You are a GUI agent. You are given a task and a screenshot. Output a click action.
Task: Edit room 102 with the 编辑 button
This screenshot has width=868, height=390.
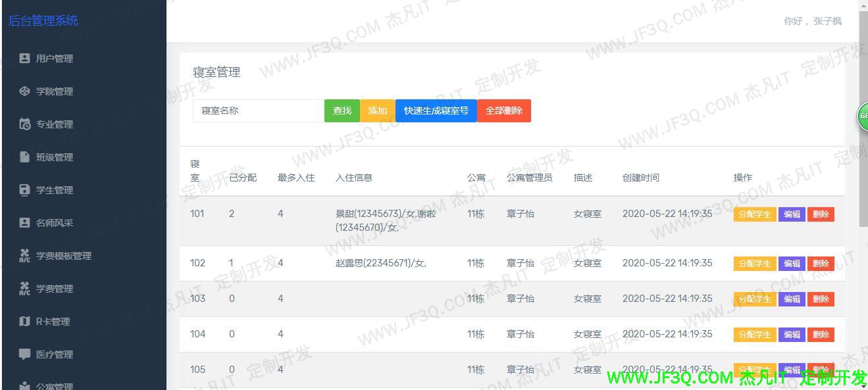[x=792, y=264]
